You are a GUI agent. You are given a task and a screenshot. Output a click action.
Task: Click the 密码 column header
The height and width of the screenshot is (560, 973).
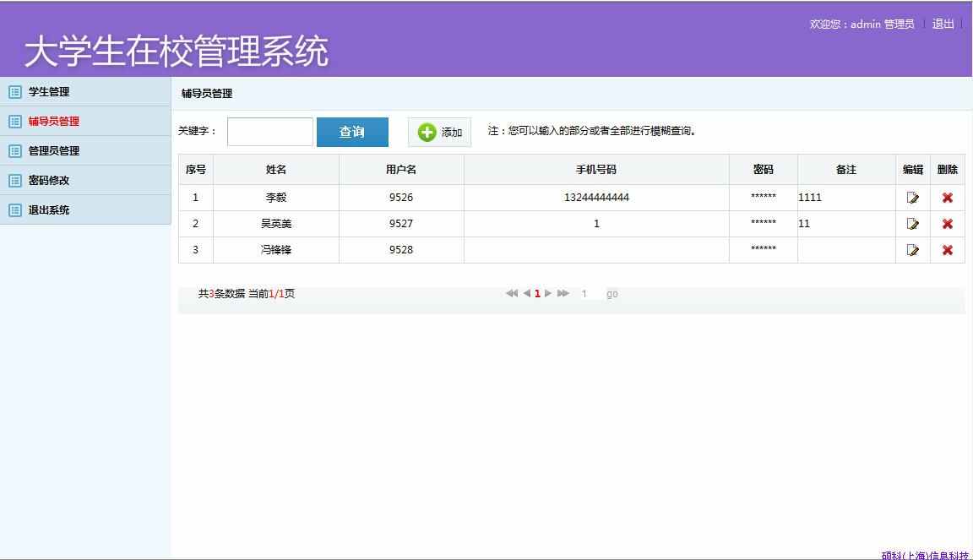[764, 170]
